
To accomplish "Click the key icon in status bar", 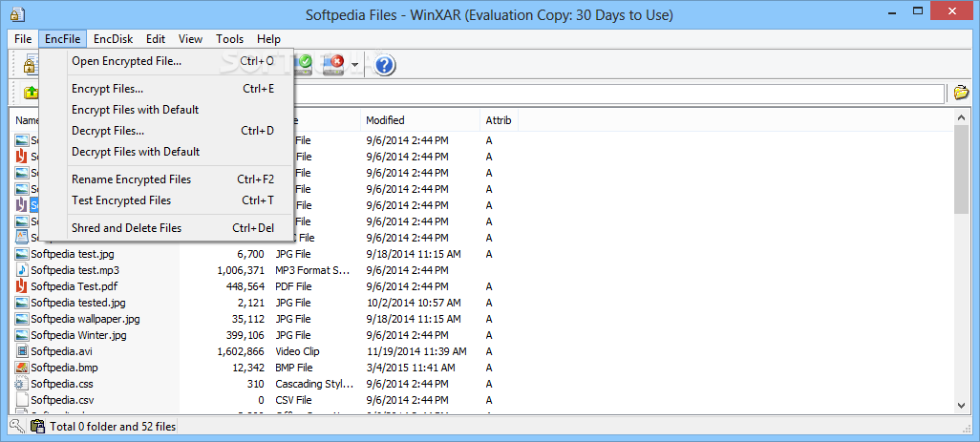I will click(17, 427).
